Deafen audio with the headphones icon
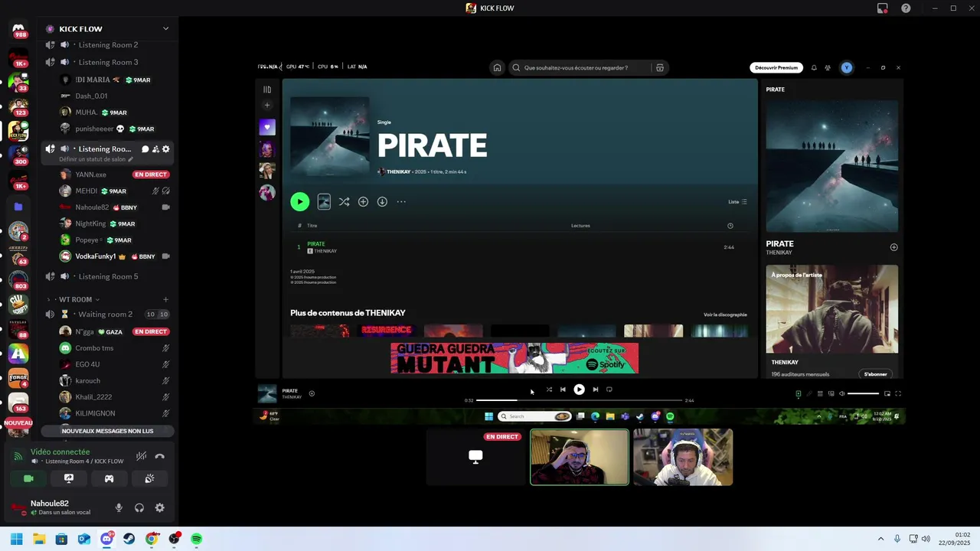Screen dimensions: 980x551 point(139,507)
